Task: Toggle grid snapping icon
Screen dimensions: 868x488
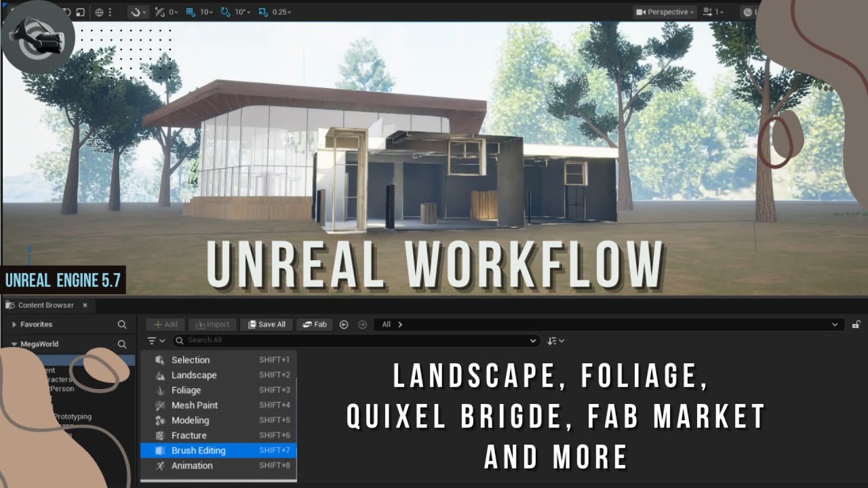Action: click(x=191, y=12)
